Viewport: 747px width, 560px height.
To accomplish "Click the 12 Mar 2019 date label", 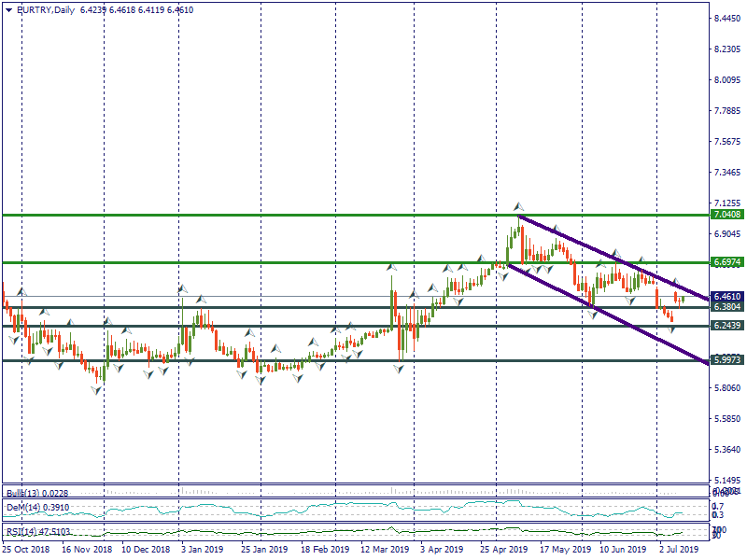I will [x=387, y=551].
